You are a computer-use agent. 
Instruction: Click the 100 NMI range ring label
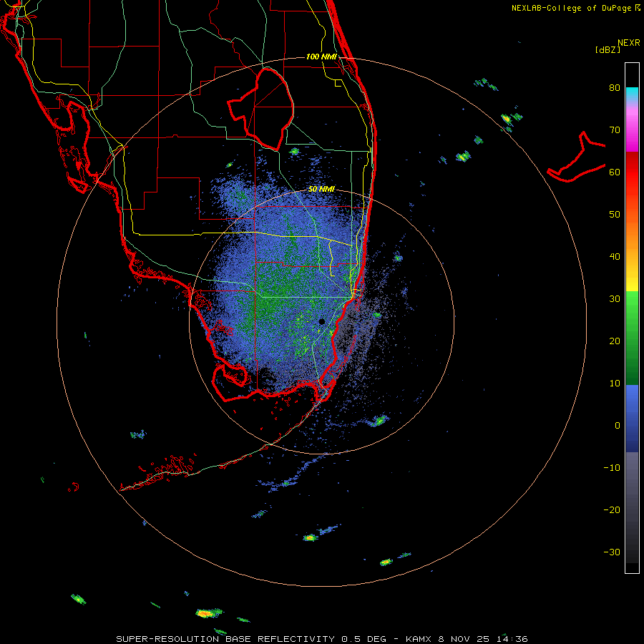(321, 57)
